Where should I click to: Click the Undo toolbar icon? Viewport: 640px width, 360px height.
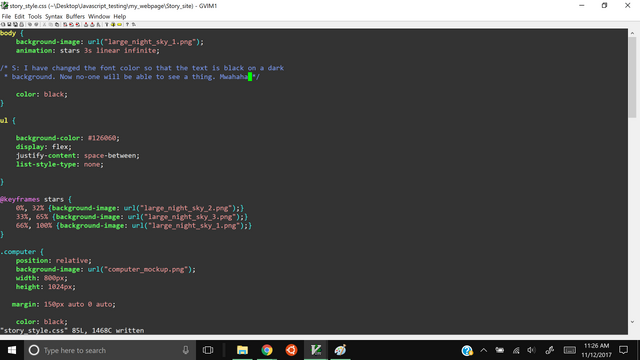(30, 24)
